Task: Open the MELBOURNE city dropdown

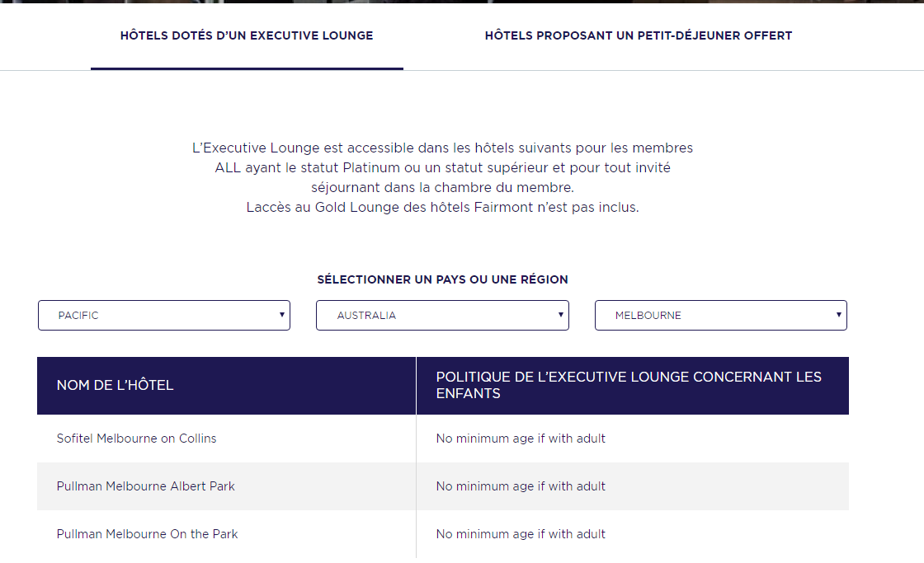Action: click(721, 315)
